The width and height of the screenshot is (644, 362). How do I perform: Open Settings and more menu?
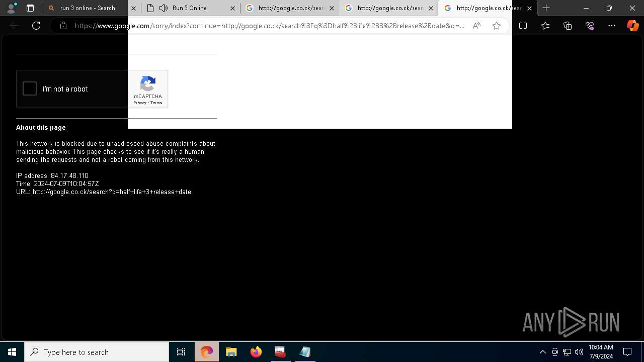[612, 26]
